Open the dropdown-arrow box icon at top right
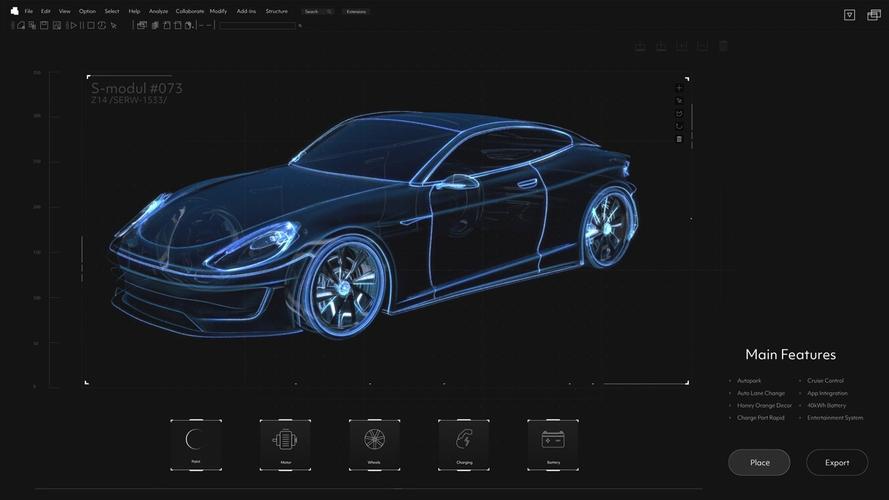 coord(849,15)
